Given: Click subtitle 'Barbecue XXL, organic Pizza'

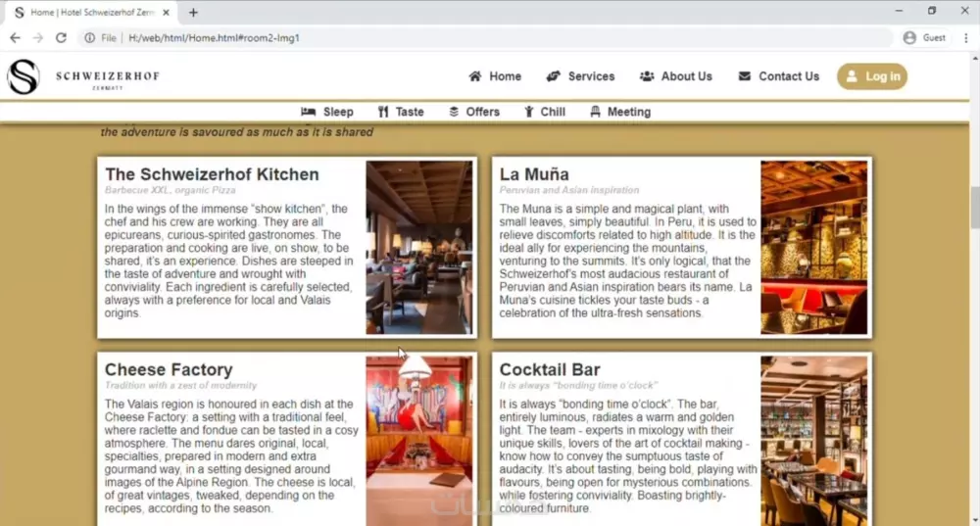Looking at the screenshot, I should [x=170, y=190].
